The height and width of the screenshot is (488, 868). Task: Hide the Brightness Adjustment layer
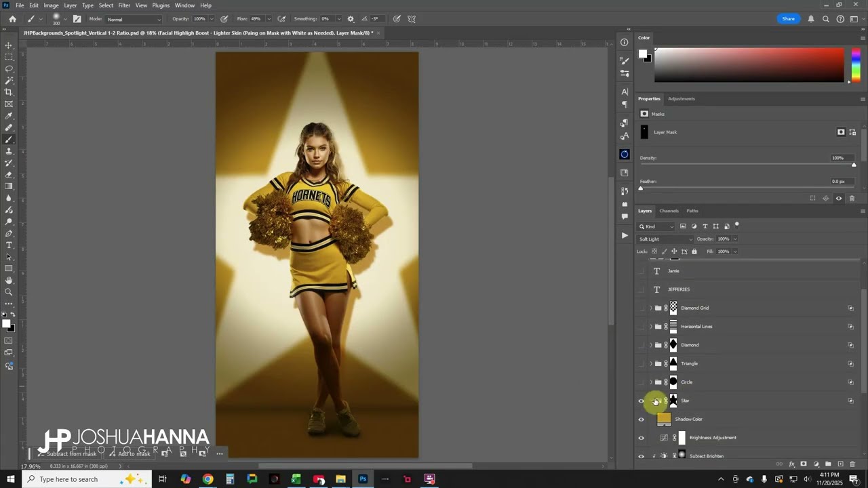[x=641, y=438]
